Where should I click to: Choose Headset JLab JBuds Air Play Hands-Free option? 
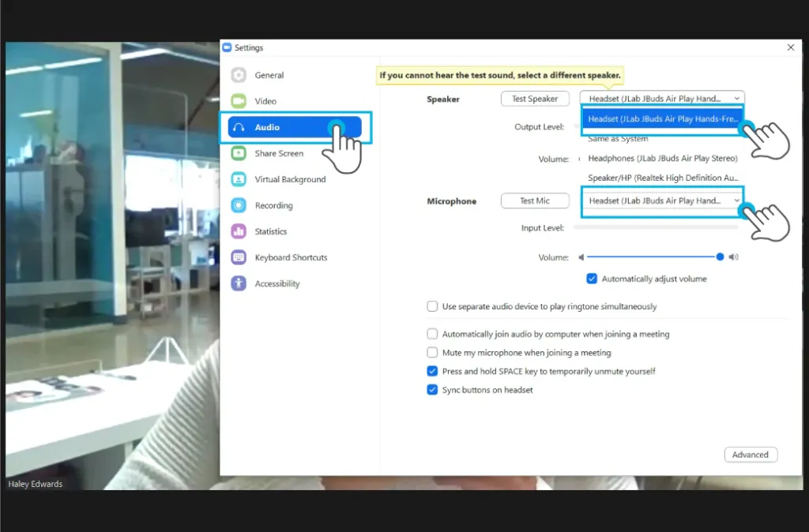(662, 119)
